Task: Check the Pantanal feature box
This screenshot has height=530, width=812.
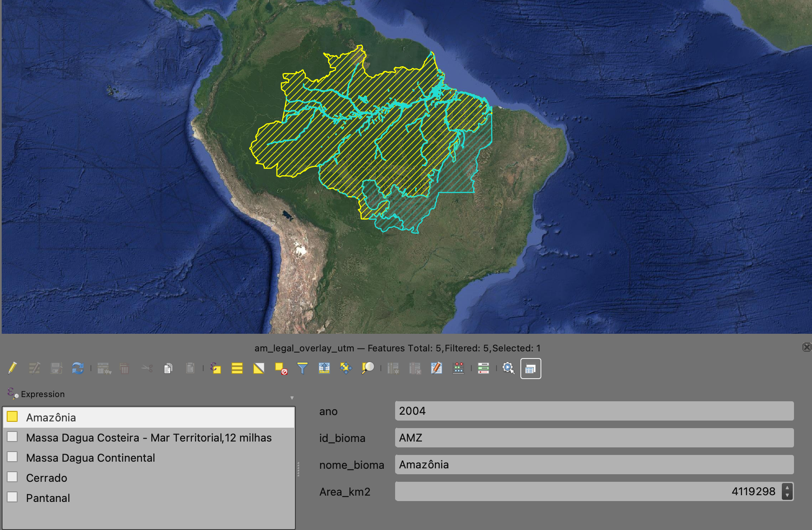Action: pyautogui.click(x=13, y=497)
